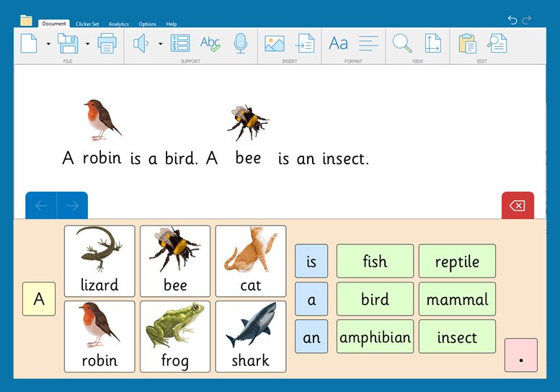Select the 'amphibian' word cell
The width and height of the screenshot is (560, 392).
375,337
